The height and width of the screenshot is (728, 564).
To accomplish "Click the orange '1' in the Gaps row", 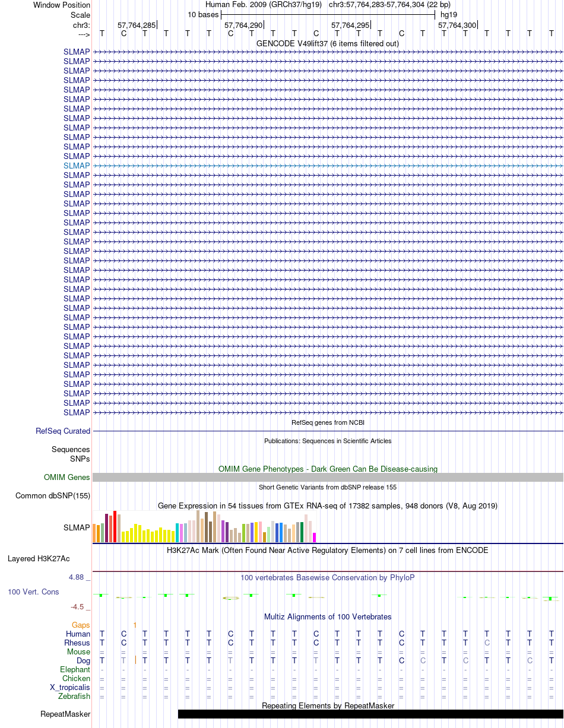I will click(x=135, y=625).
